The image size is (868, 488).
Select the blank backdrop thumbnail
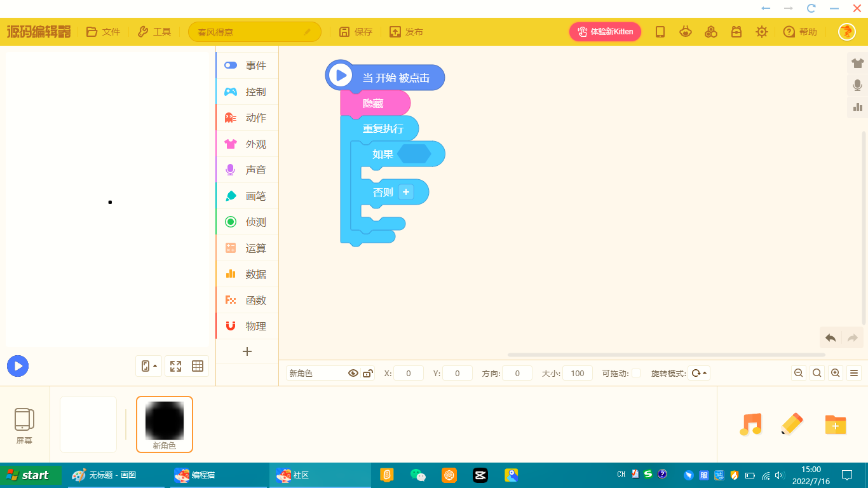[88, 424]
